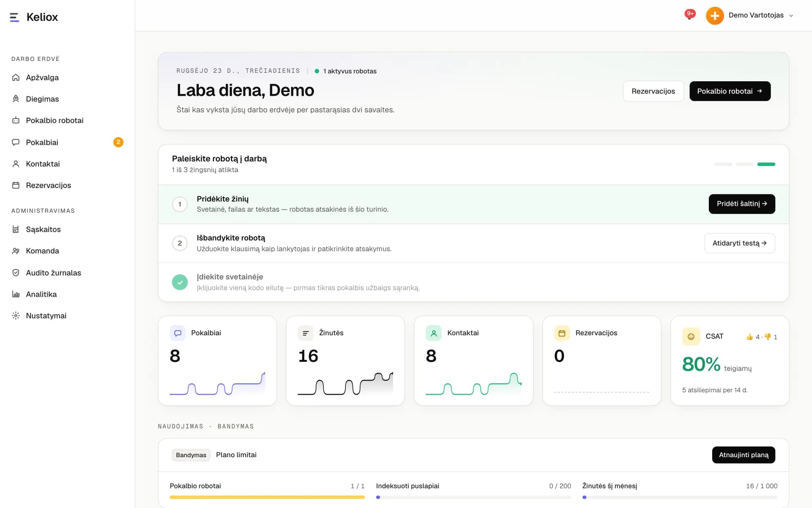Viewport: 812px width, 508px height.
Task: Click the Kontaktai stat card person icon
Action: (x=433, y=333)
